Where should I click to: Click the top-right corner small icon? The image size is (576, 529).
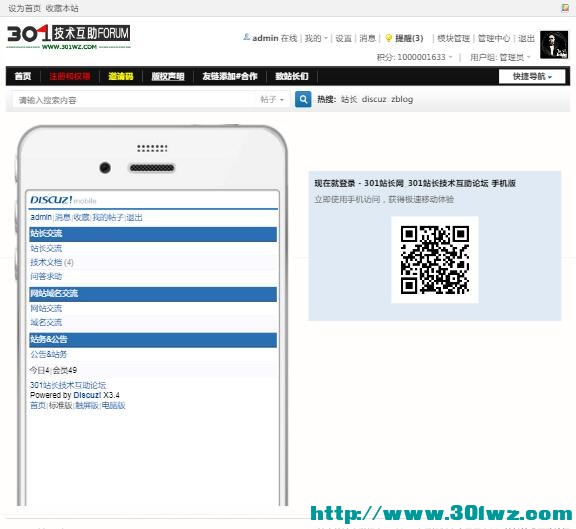coord(565,8)
